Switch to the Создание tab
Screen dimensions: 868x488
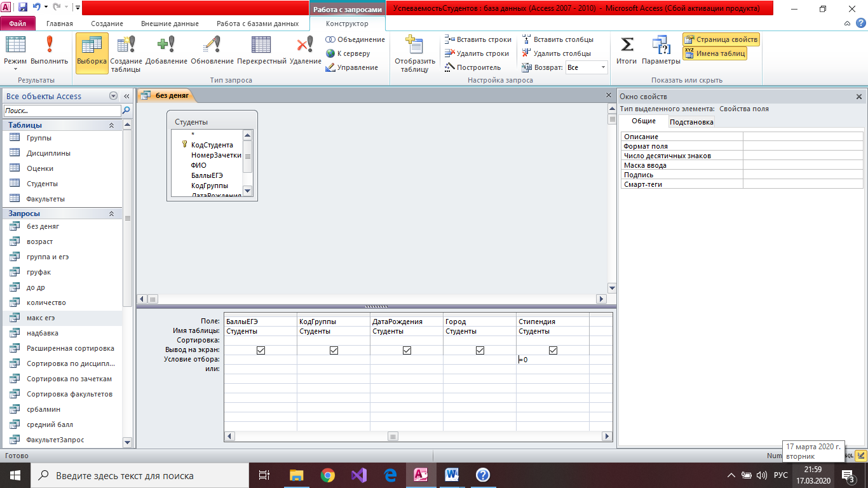(x=107, y=24)
